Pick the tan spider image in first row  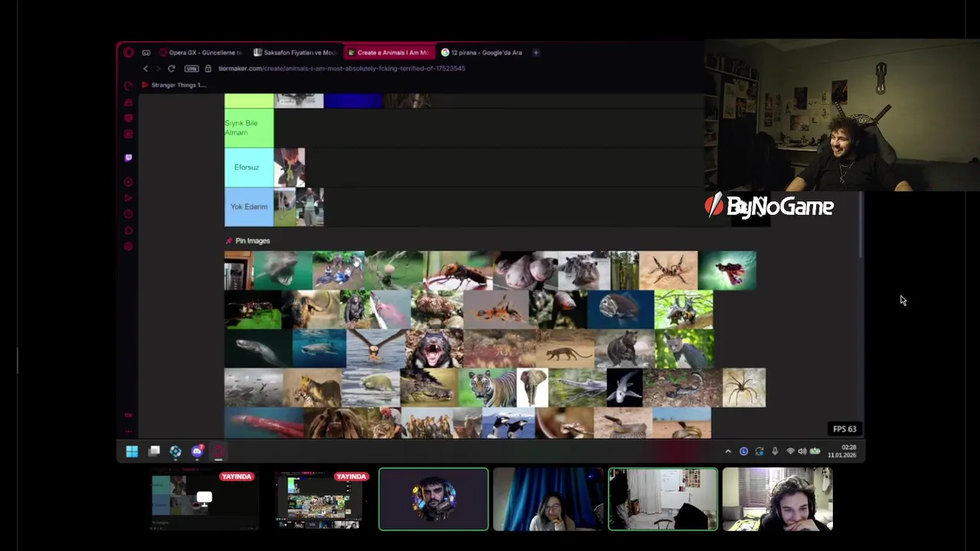click(668, 270)
